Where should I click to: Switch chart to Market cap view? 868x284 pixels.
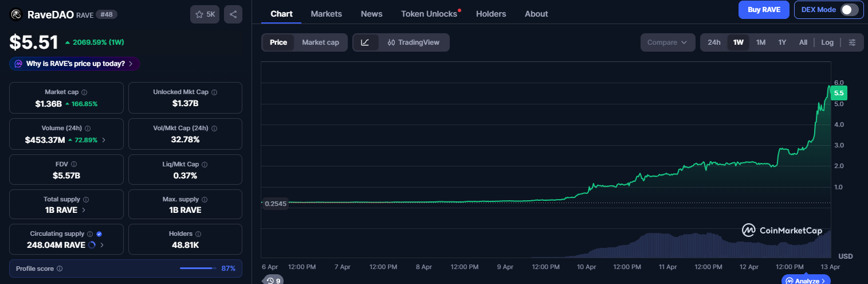(320, 42)
